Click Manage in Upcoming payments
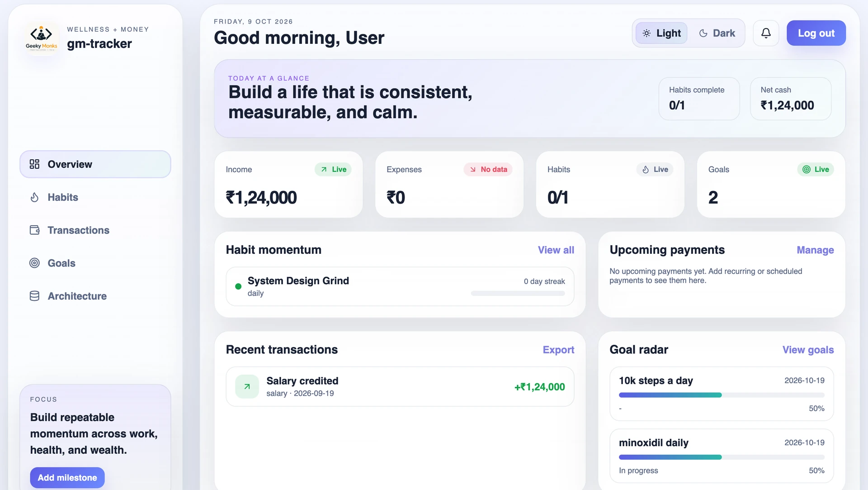The image size is (868, 490). pyautogui.click(x=815, y=250)
